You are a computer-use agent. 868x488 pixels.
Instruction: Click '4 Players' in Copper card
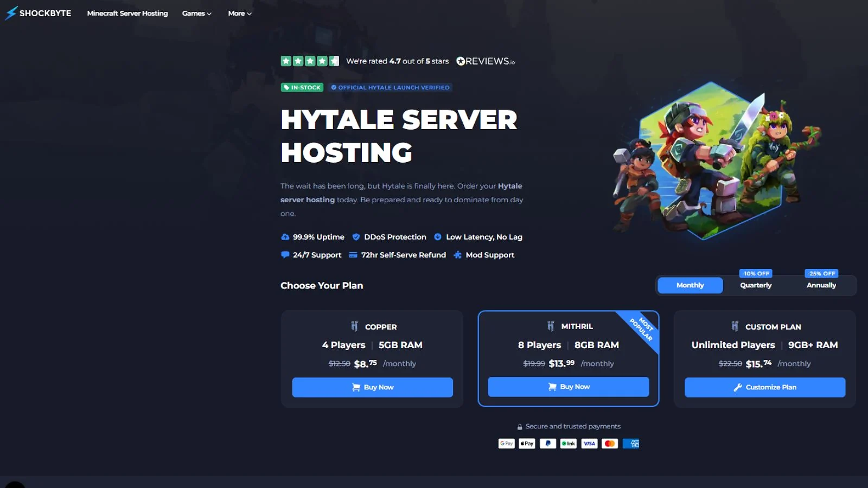(343, 345)
